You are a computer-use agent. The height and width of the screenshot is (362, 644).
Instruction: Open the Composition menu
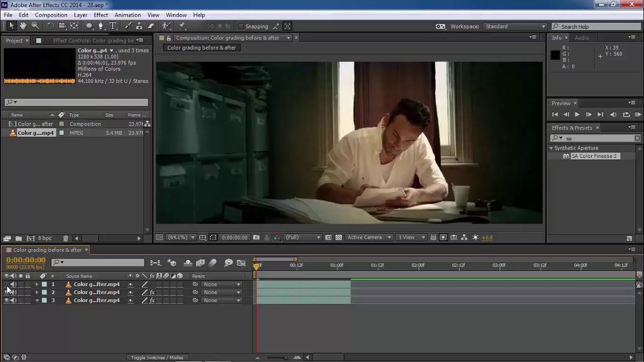[x=51, y=15]
